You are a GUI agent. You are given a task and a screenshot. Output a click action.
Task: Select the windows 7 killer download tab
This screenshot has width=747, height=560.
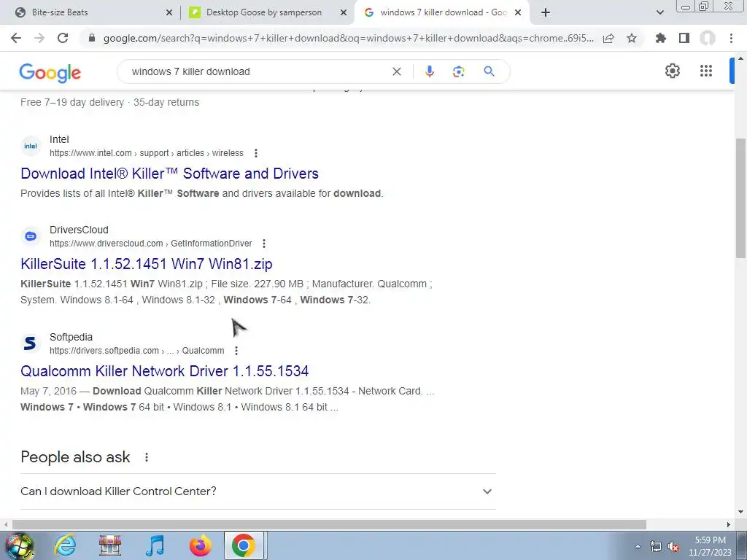tap(441, 12)
